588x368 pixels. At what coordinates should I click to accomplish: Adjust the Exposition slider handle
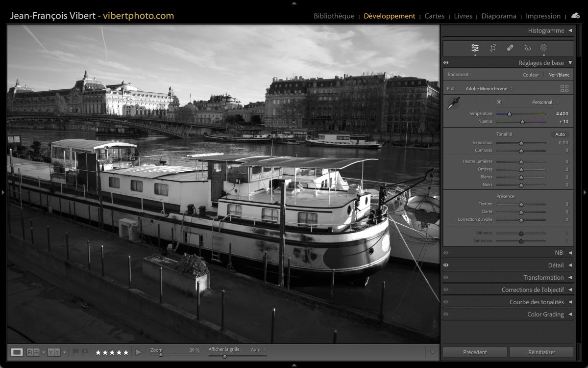[x=521, y=143]
